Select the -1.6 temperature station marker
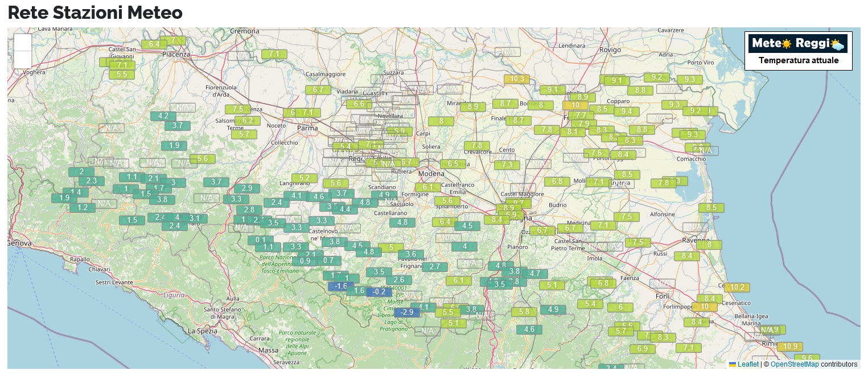 coord(340,286)
